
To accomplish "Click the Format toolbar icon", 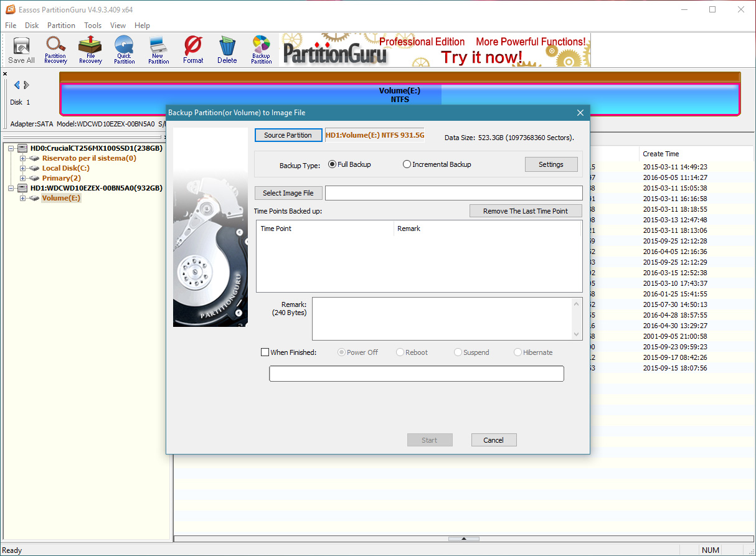I will (193, 50).
